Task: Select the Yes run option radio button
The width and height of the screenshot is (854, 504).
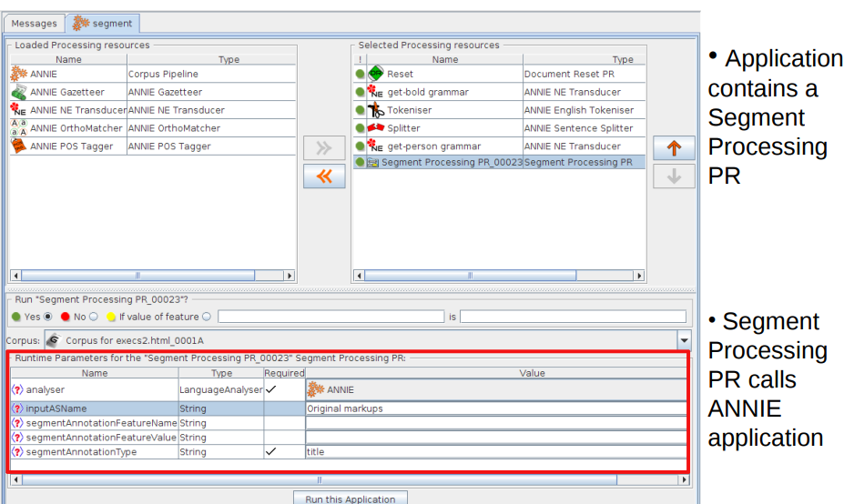Action: (48, 317)
